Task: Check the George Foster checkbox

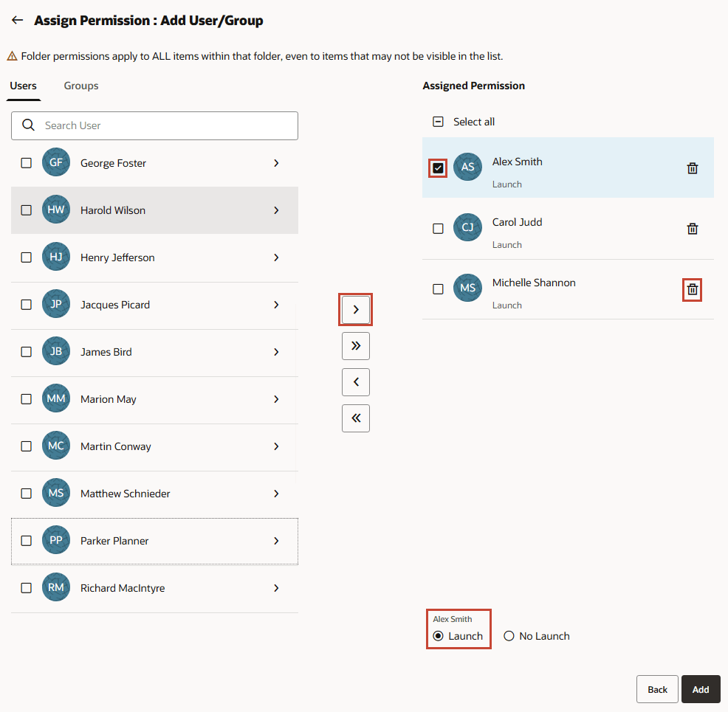Action: pos(27,163)
